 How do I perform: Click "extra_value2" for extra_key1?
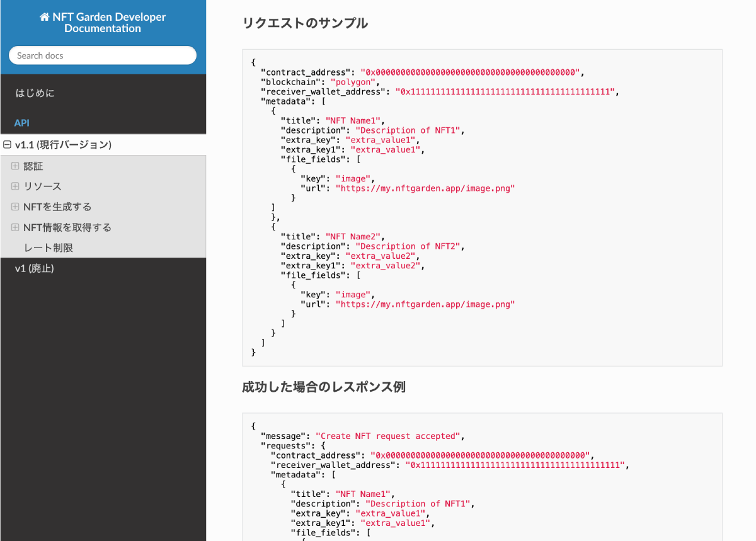pos(386,266)
